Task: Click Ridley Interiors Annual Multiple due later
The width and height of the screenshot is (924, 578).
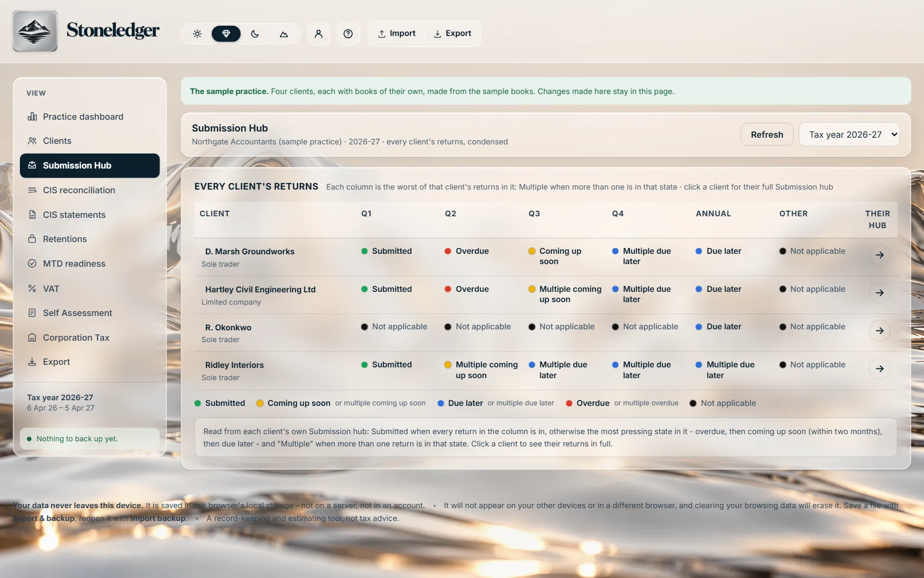Action: (725, 370)
